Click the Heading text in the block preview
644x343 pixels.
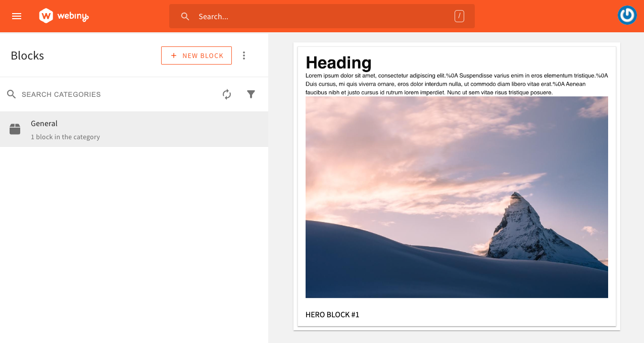[338, 63]
